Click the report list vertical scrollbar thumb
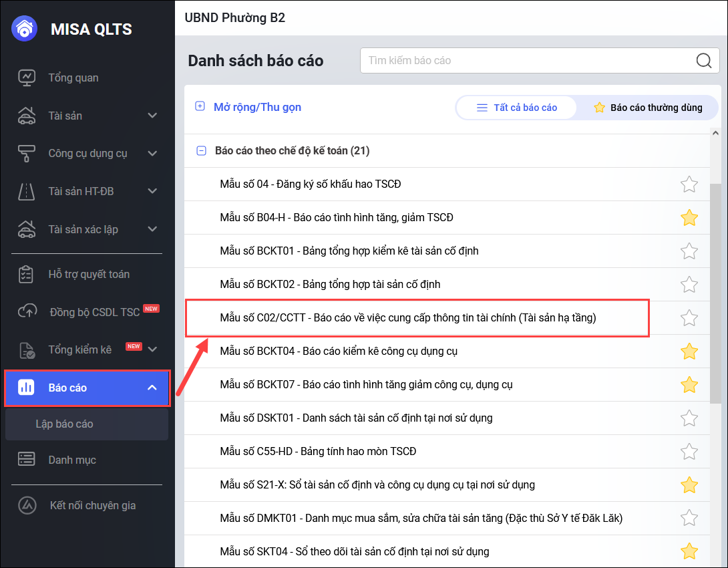 [715, 293]
